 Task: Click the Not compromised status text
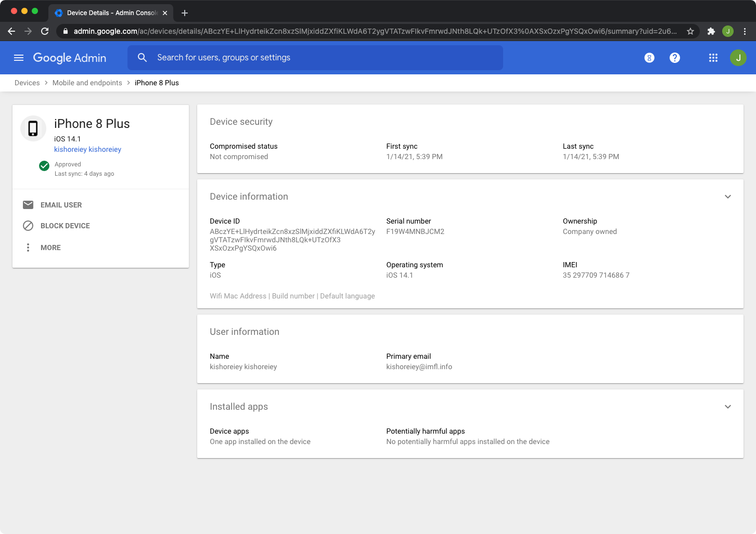239,157
